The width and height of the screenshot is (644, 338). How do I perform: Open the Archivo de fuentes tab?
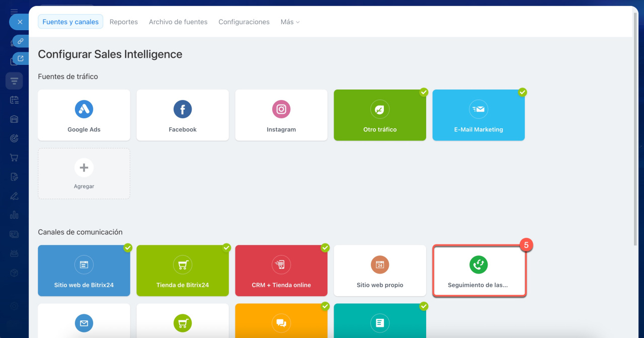pos(178,22)
